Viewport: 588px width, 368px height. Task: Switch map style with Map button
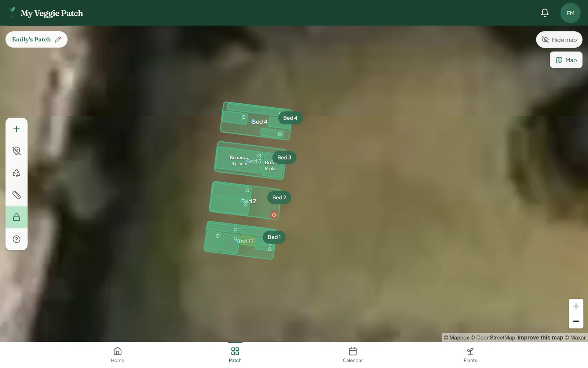tap(566, 60)
